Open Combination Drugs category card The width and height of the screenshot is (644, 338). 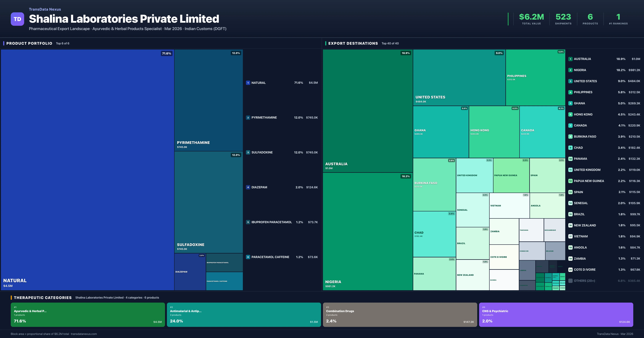400,315
